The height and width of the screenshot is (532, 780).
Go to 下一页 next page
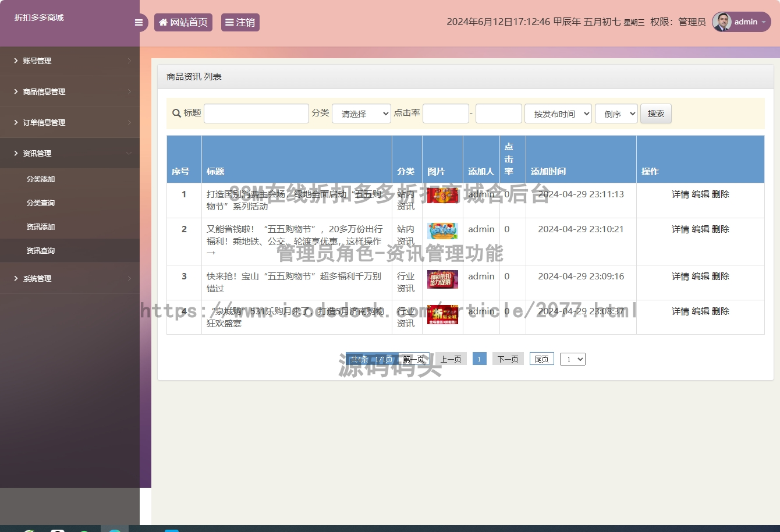pyautogui.click(x=508, y=359)
